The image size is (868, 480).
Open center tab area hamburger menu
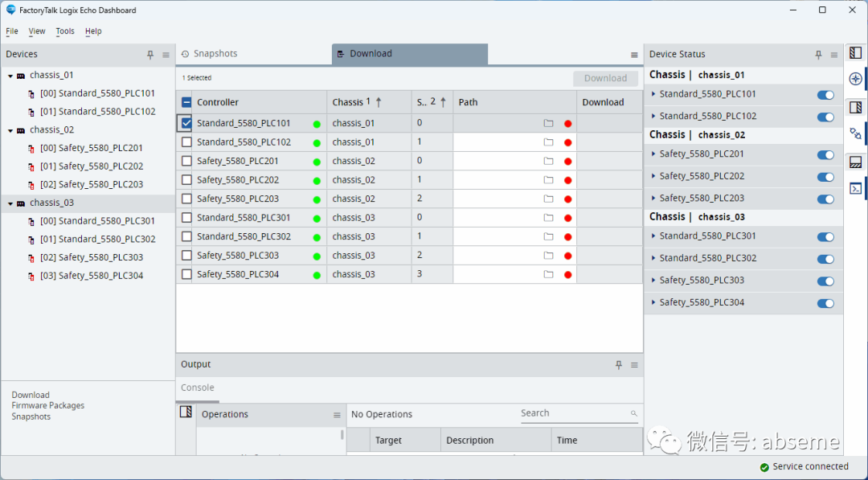[x=634, y=55]
